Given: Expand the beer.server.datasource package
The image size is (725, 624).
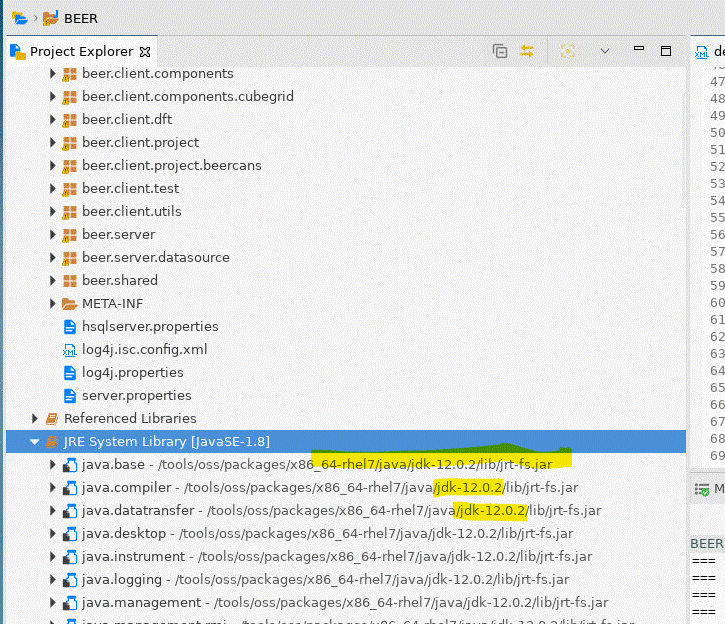Looking at the screenshot, I should [52, 257].
